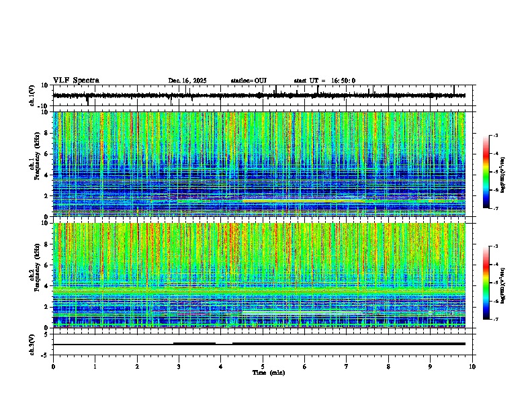Click time axis tick label "6"
532x411 pixels.
tap(305, 367)
